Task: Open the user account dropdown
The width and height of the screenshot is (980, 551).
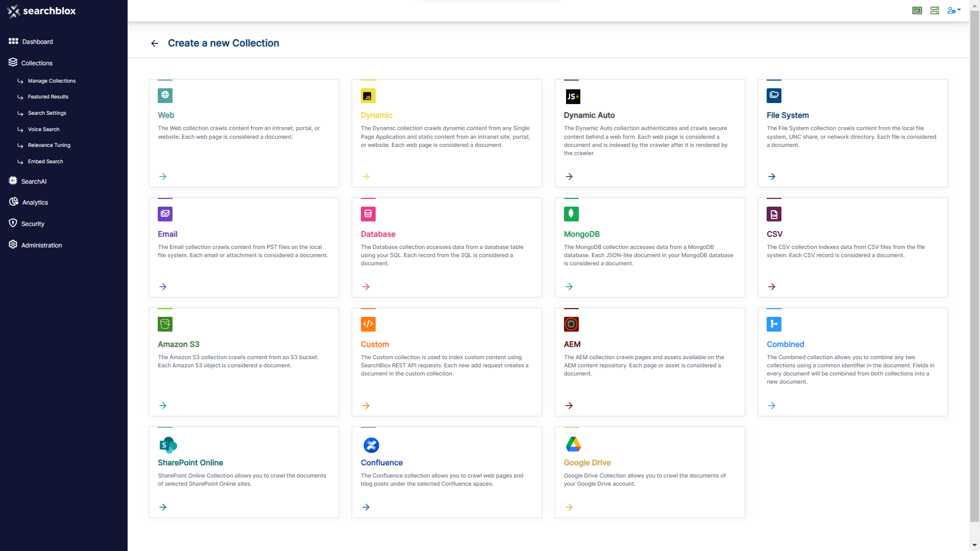Action: [953, 10]
